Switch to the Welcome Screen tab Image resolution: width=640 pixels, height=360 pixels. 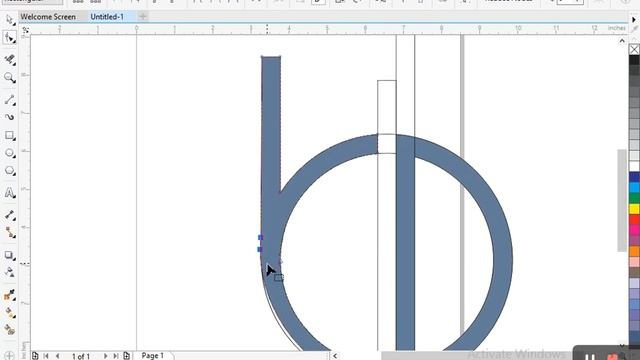click(x=48, y=17)
